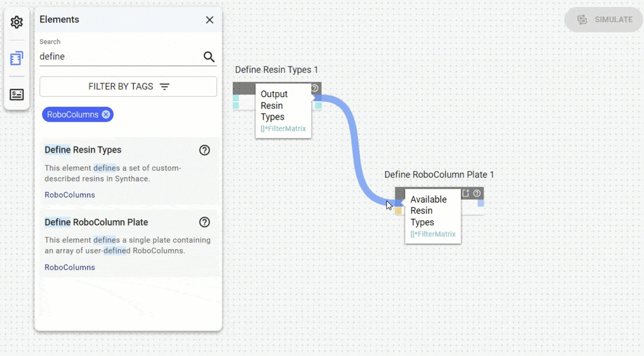The width and height of the screenshot is (644, 356).
Task: Click the Output Resin Types tooltip
Action: coord(283,111)
